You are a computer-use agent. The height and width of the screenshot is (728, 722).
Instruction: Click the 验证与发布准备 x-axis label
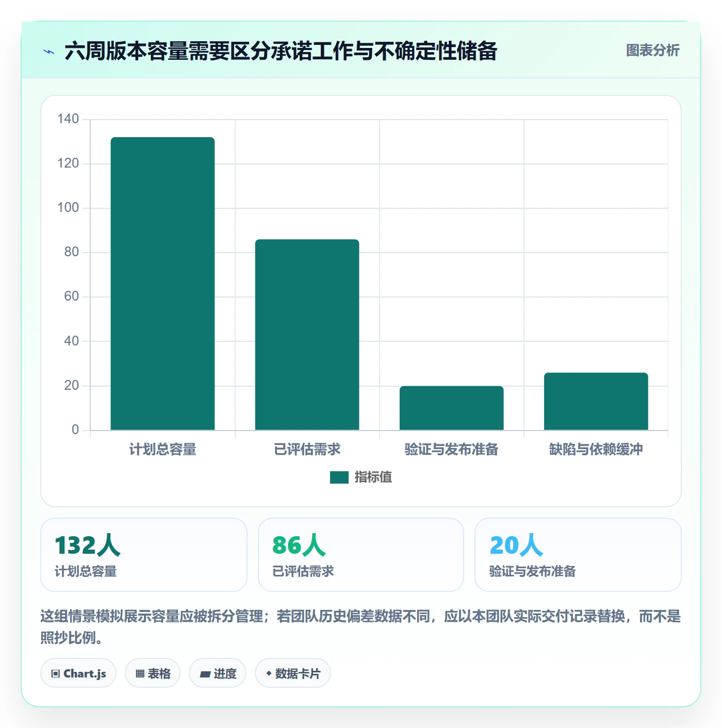(451, 450)
